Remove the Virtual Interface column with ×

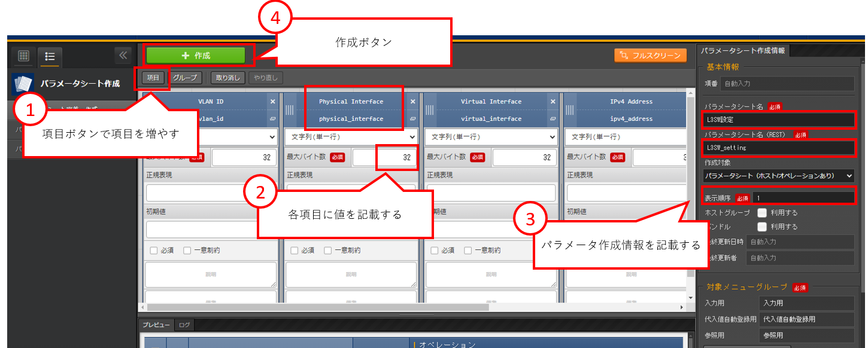tap(553, 102)
